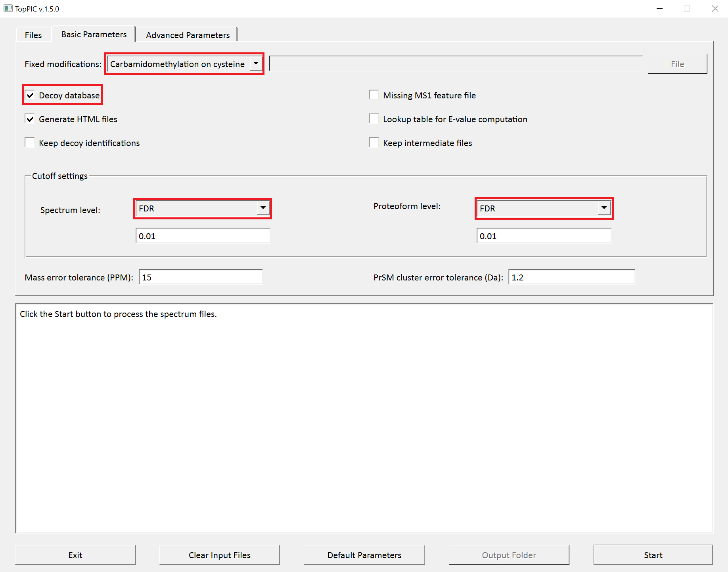This screenshot has height=572, width=728.
Task: Click the Output Folder button
Action: pyautogui.click(x=509, y=555)
